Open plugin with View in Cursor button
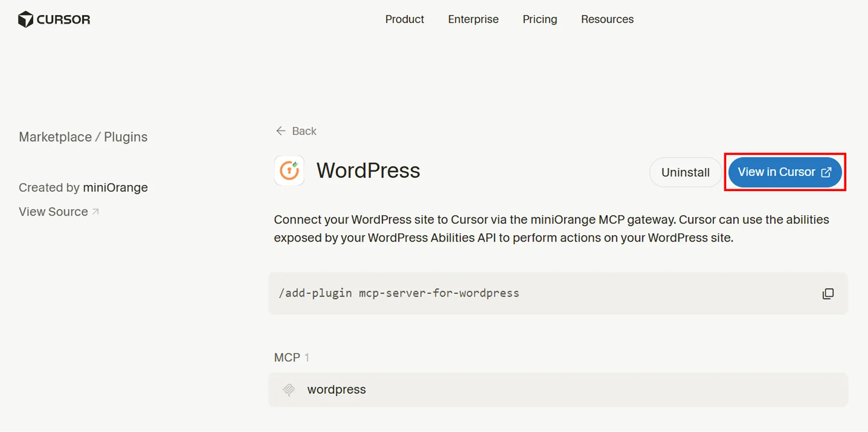Viewport: 868px width, 432px height. [785, 172]
